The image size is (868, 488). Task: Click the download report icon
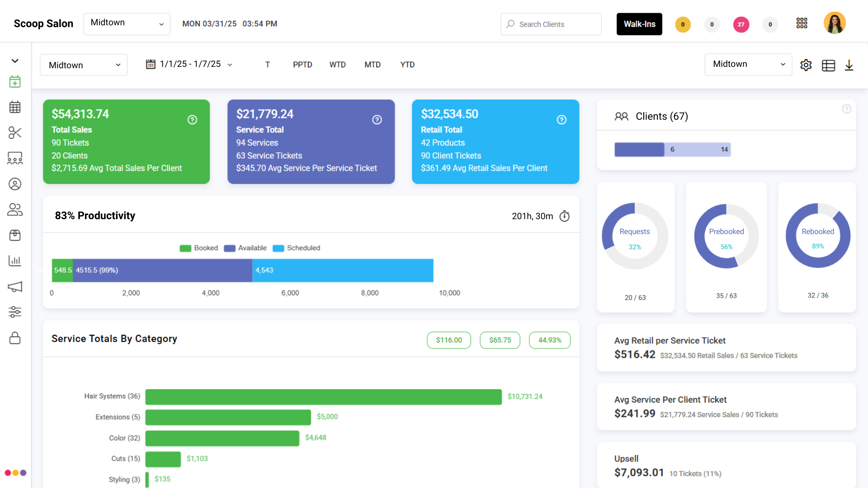(849, 66)
